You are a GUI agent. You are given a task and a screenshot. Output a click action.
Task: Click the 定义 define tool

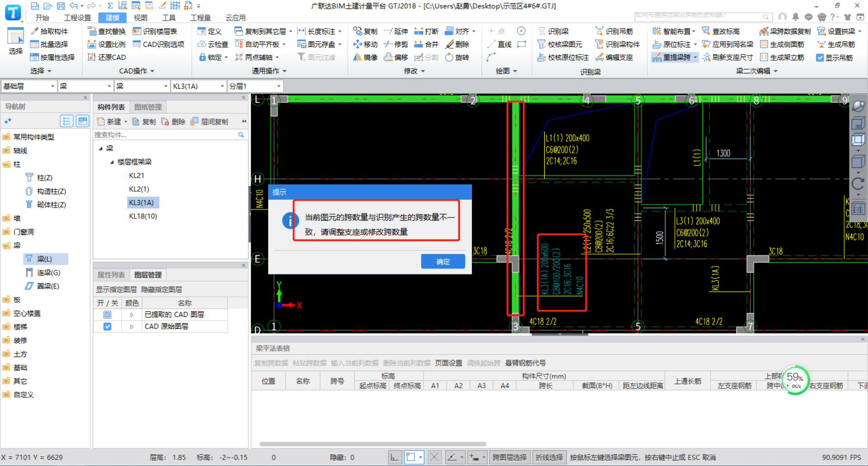pos(209,31)
